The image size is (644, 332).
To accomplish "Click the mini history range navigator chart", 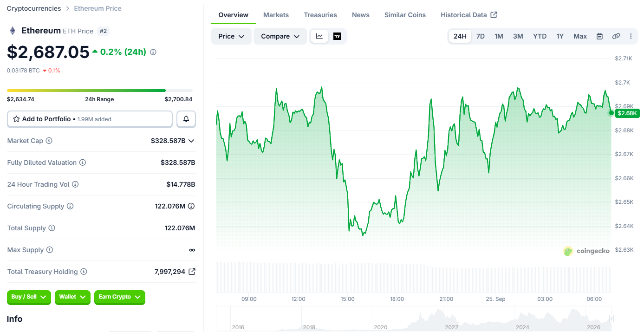I will tap(414, 318).
